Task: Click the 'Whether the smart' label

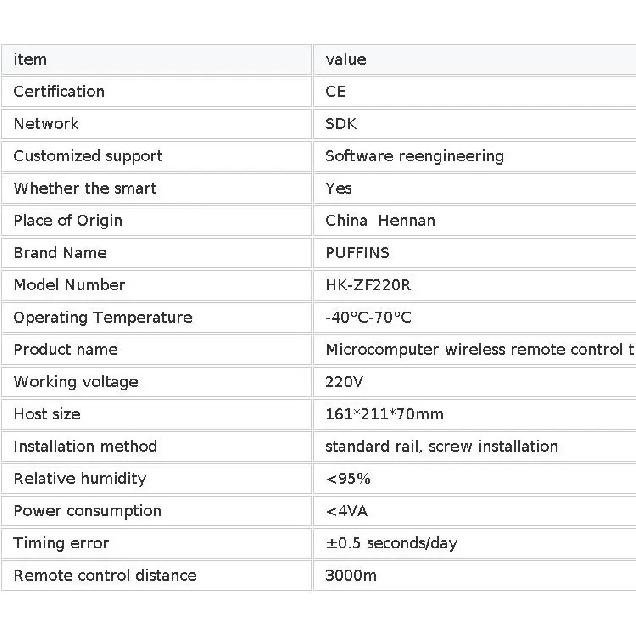Action: point(85,188)
